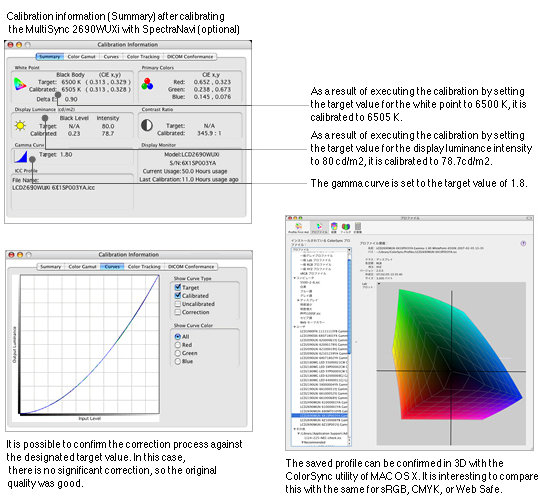Close the ColorSync profile window
Screen dimensions: 540x500
pyautogui.click(x=290, y=218)
